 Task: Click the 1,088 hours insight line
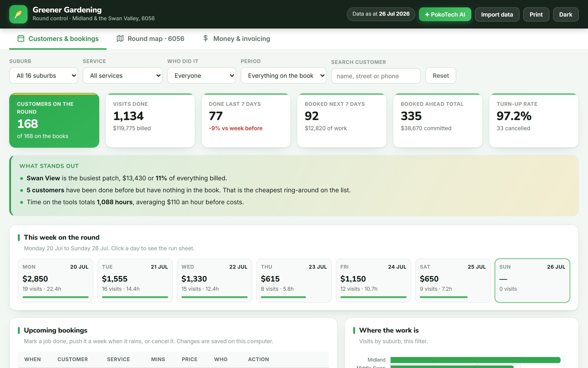135,202
